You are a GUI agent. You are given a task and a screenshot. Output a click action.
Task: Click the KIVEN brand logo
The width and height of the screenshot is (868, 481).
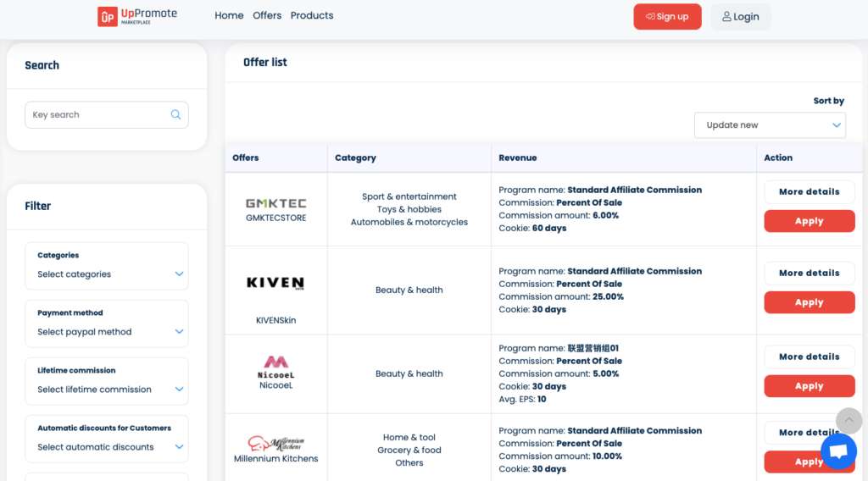click(275, 283)
